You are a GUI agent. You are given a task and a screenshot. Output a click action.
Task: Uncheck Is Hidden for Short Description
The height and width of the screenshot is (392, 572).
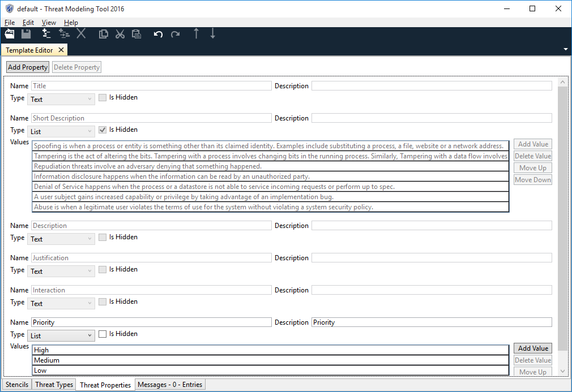click(102, 130)
